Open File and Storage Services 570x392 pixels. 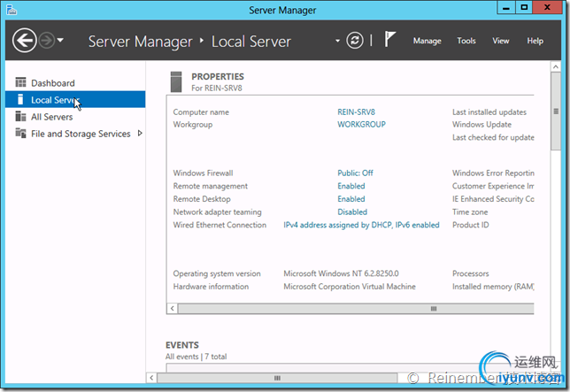(x=75, y=134)
